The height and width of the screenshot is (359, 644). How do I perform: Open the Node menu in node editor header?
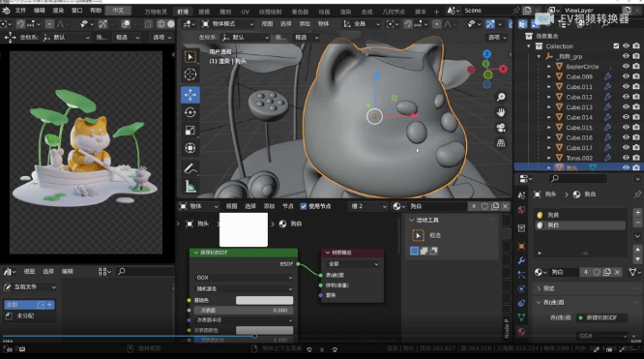point(288,206)
